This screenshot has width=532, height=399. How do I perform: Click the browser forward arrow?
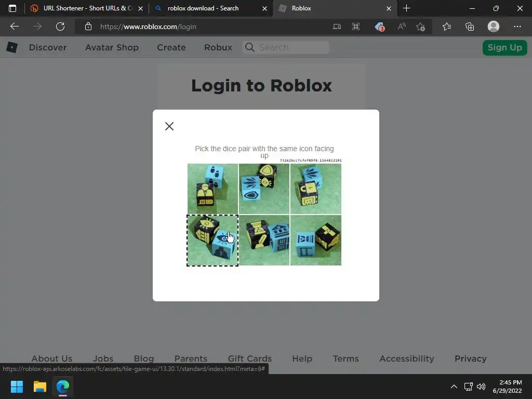pyautogui.click(x=37, y=26)
